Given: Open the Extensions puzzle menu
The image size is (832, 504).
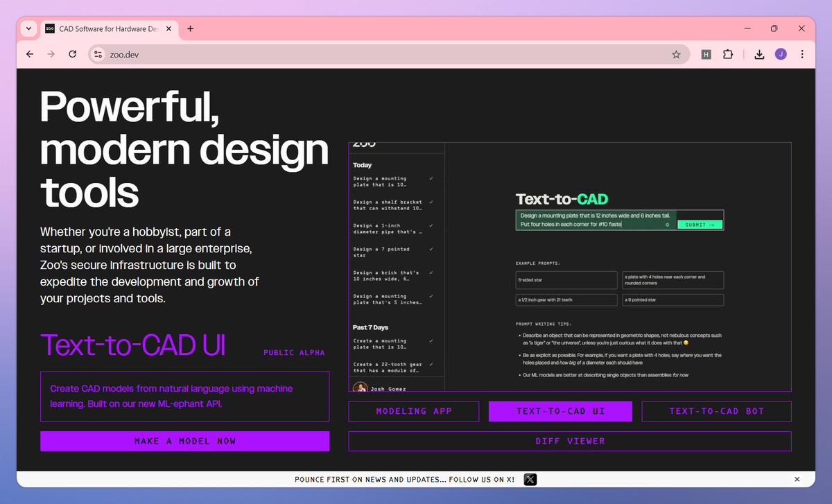Looking at the screenshot, I should pos(728,54).
